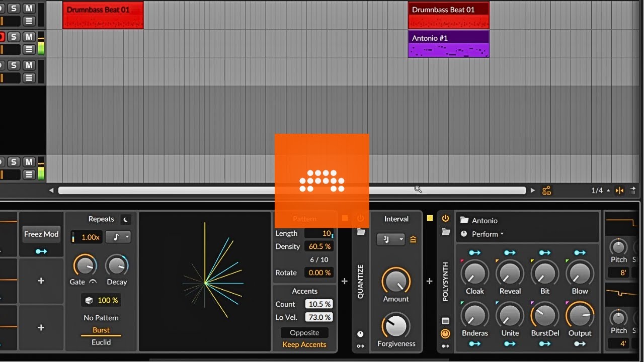
Task: Toggle the Polysynth device power button
Action: tap(445, 218)
